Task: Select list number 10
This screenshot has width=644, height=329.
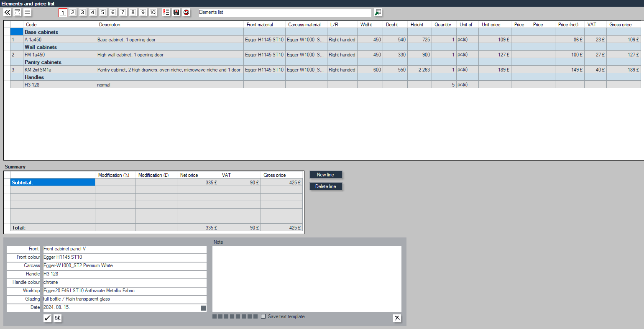Action: click(x=153, y=13)
